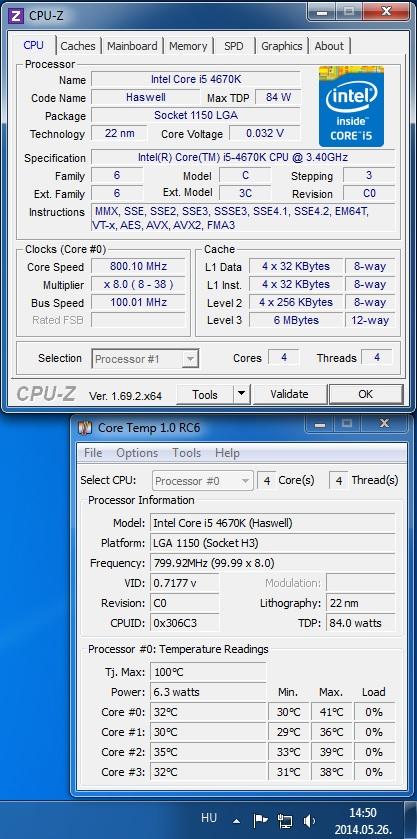Click the taskbar clock showing 14:50
Image resolution: width=417 pixels, height=839 pixels.
coord(363,813)
